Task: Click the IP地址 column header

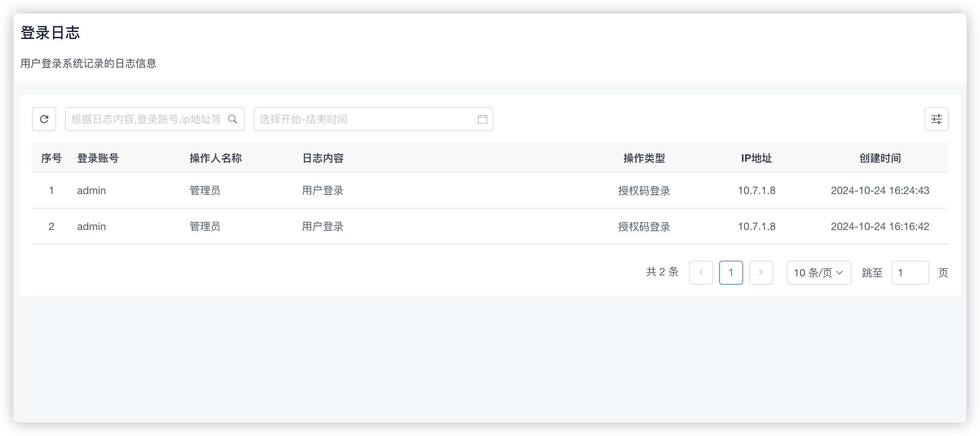Action: pos(756,158)
